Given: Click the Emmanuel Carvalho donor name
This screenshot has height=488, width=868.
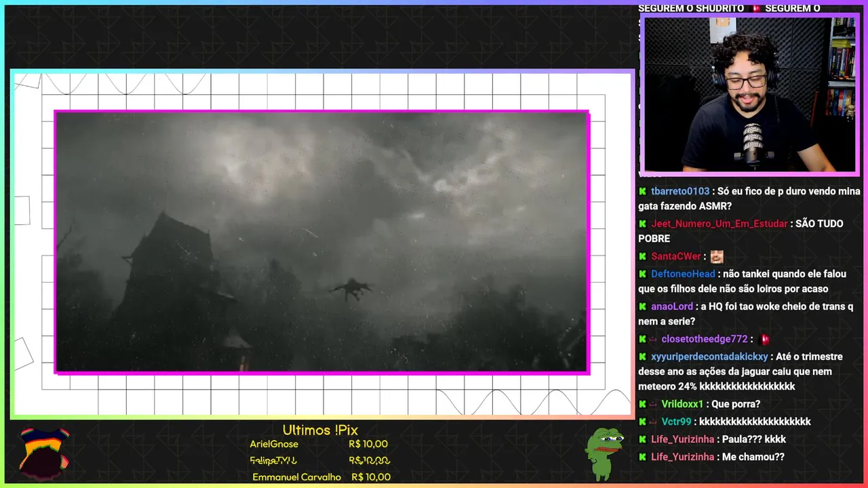Looking at the screenshot, I should tap(296, 477).
